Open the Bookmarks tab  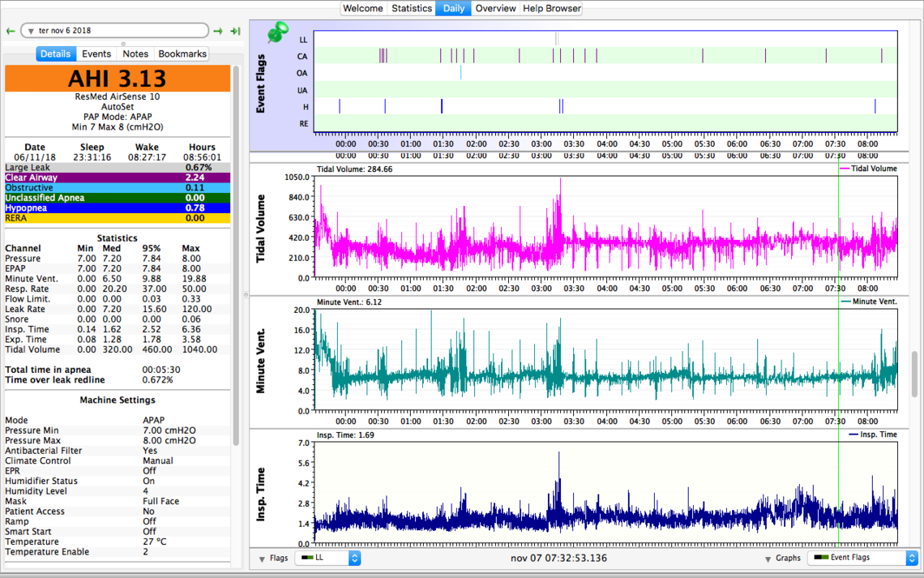pos(182,54)
